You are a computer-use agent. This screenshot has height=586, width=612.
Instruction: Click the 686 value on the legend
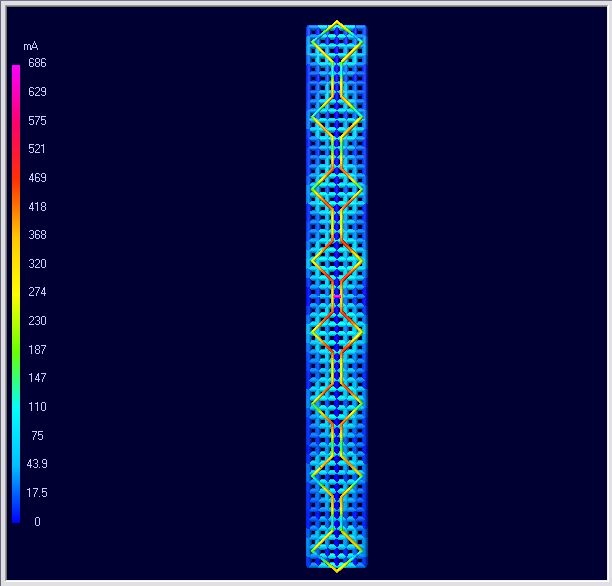(37, 63)
